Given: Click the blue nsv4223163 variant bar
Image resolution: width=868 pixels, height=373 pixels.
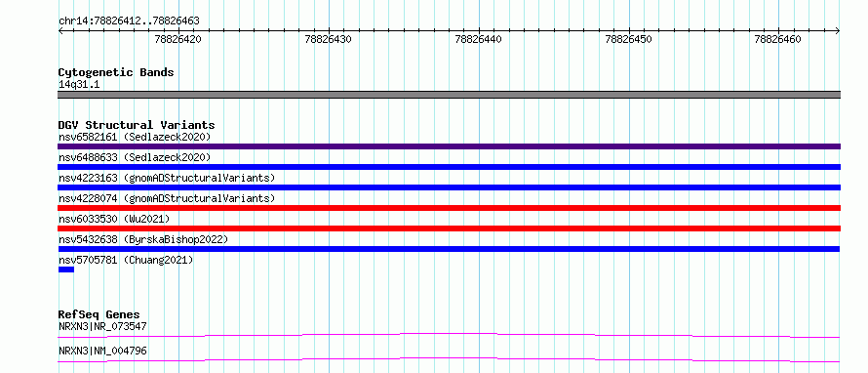Looking at the screenshot, I should point(449,187).
